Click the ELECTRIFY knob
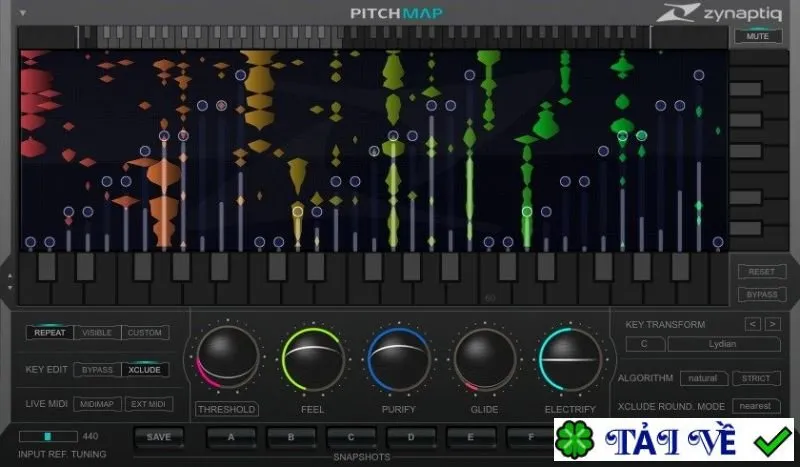This screenshot has width=800, height=467. click(x=570, y=359)
